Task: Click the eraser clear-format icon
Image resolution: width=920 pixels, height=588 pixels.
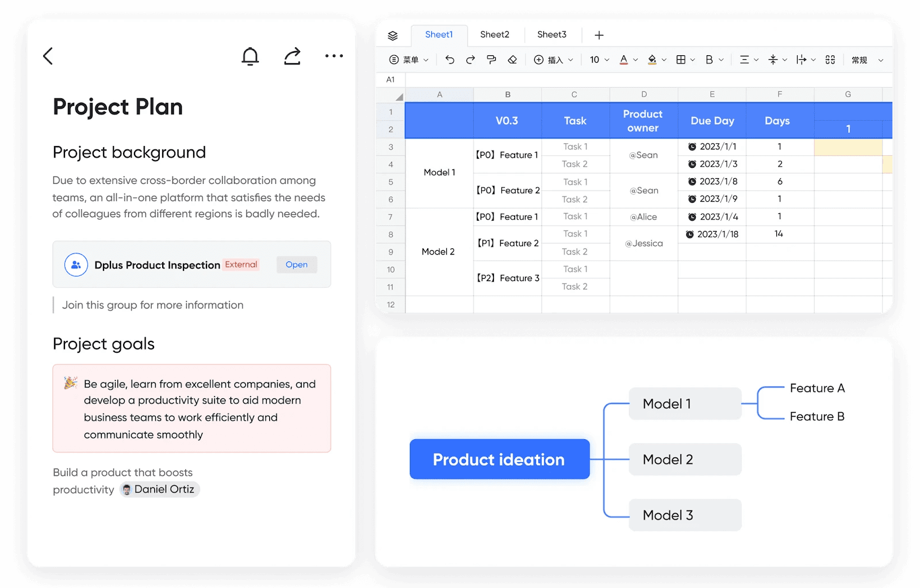Action: (512, 60)
